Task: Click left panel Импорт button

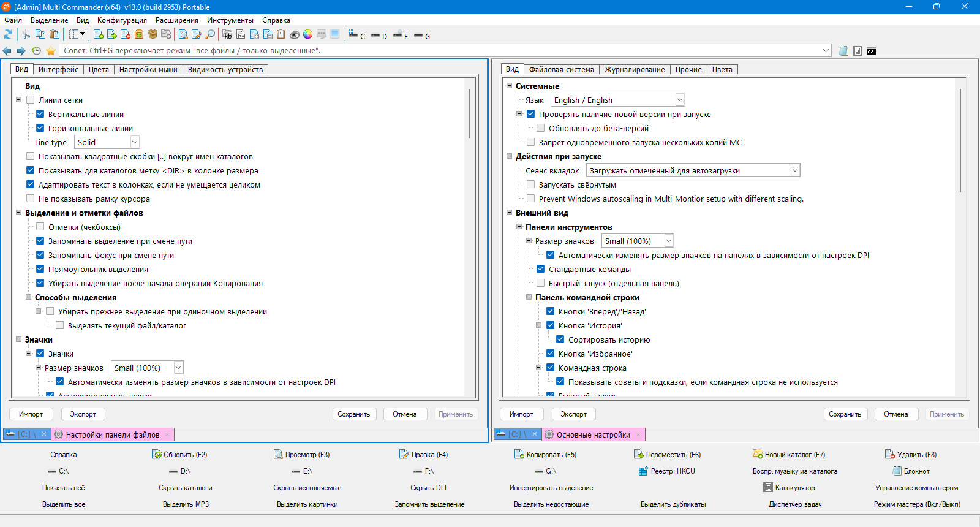Action: click(x=31, y=414)
